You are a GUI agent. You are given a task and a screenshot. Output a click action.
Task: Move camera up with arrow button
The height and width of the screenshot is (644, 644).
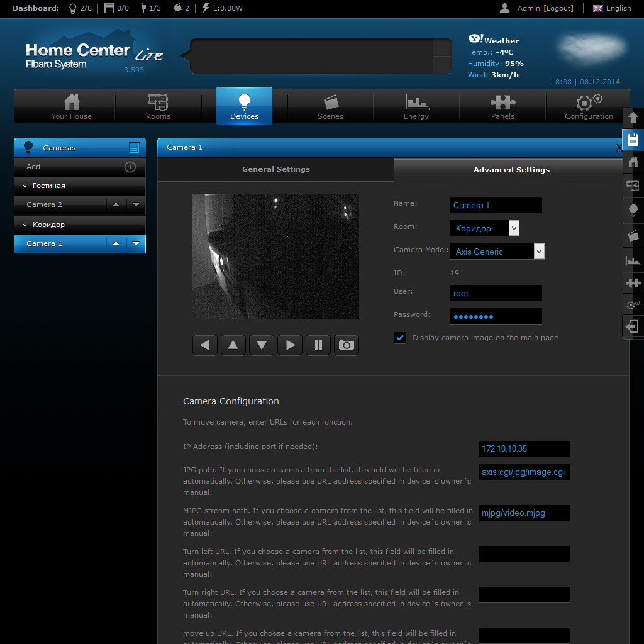233,345
